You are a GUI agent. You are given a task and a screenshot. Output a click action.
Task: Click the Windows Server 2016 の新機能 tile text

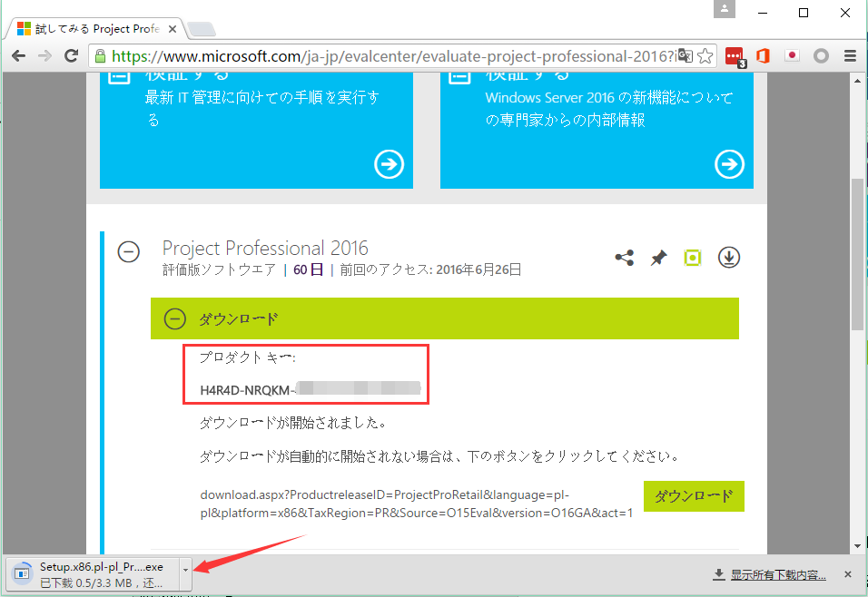pyautogui.click(x=609, y=109)
